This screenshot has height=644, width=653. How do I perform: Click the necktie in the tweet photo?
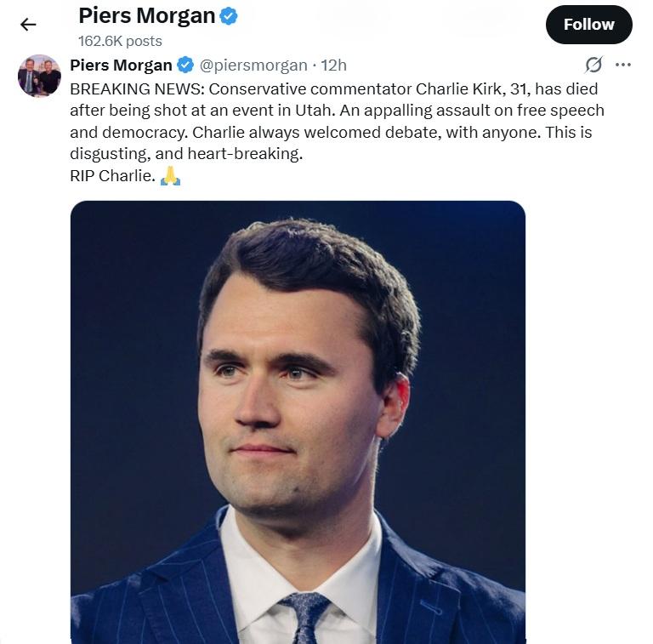[x=304, y=616]
